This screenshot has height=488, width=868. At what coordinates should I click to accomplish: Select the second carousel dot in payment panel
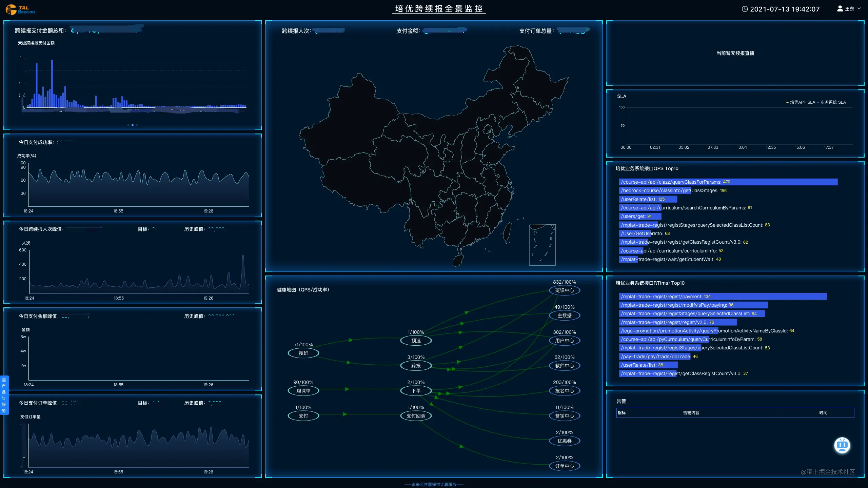132,125
